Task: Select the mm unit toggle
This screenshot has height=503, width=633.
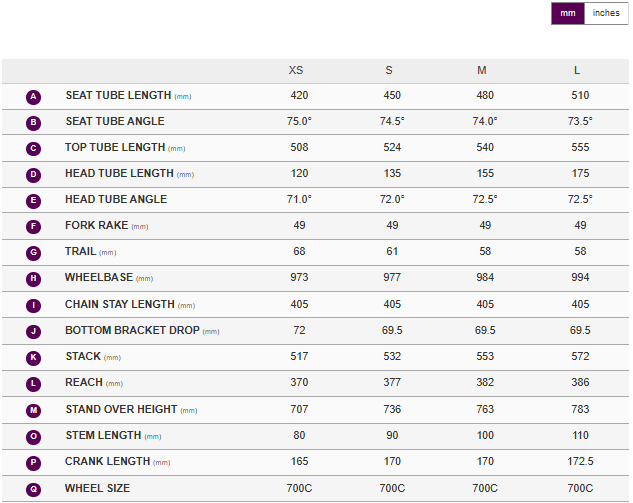Action: point(568,13)
